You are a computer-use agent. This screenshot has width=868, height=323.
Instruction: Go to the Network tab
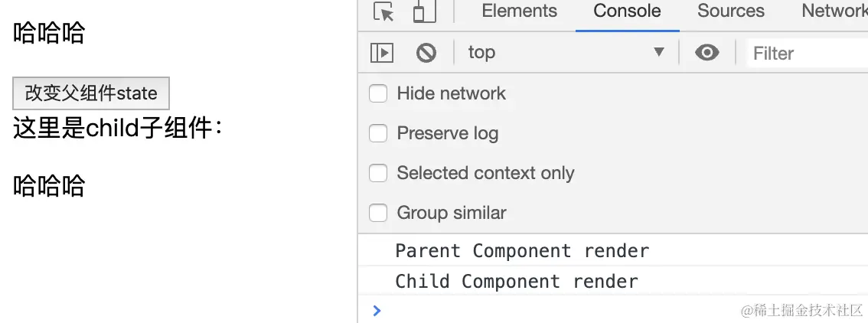834,11
